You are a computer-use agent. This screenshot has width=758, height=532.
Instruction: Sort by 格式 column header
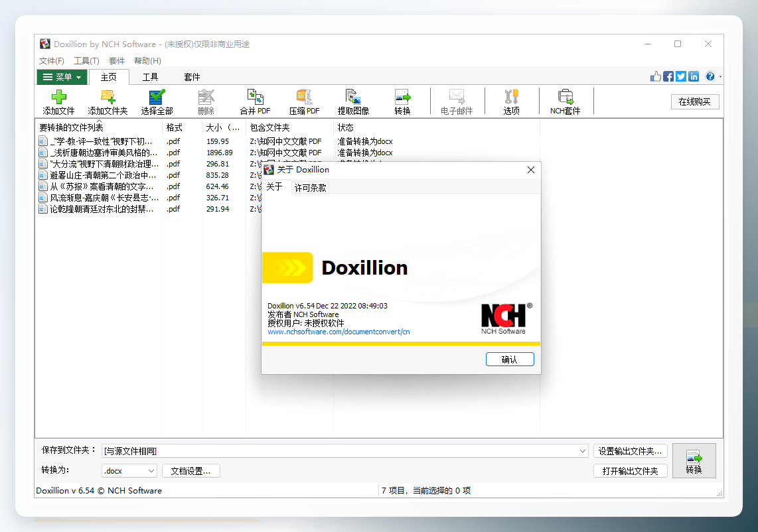coord(182,127)
